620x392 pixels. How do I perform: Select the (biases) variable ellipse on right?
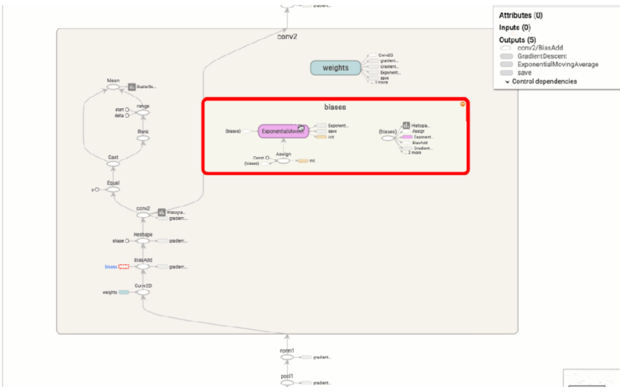coord(388,138)
